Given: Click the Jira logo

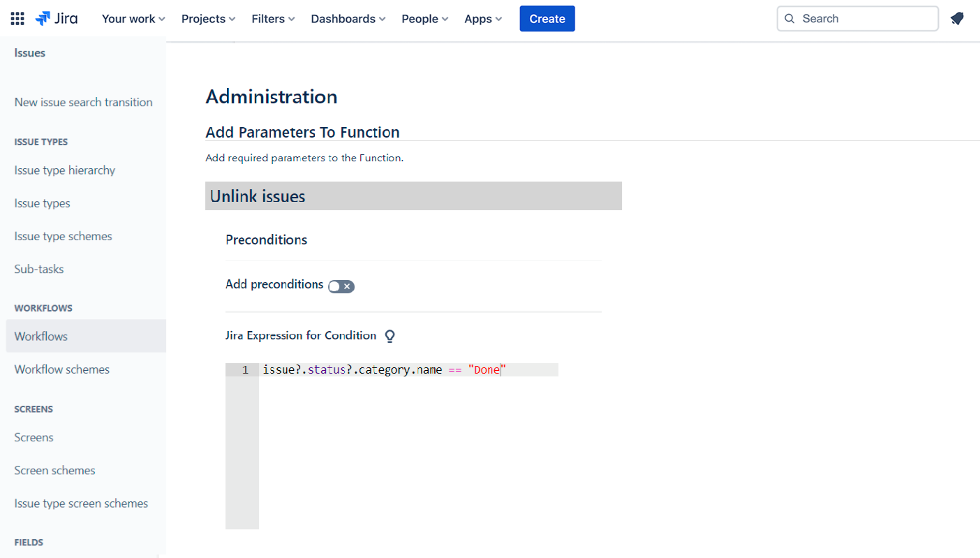Looking at the screenshot, I should click(x=57, y=19).
